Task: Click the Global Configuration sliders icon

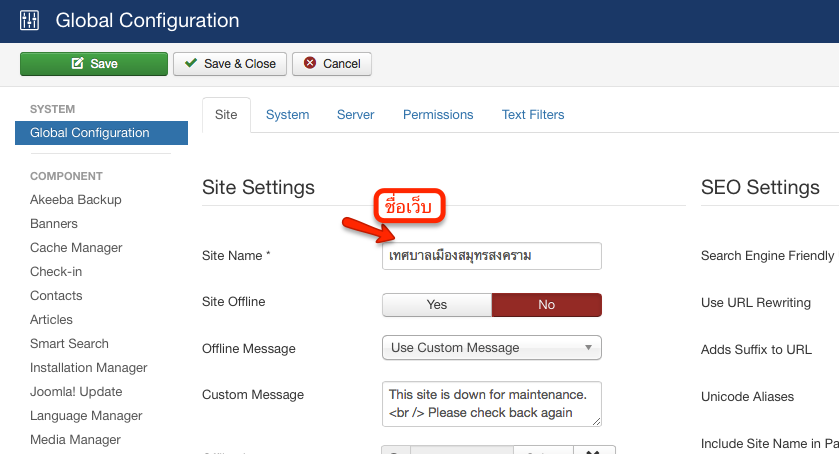Action: [29, 20]
